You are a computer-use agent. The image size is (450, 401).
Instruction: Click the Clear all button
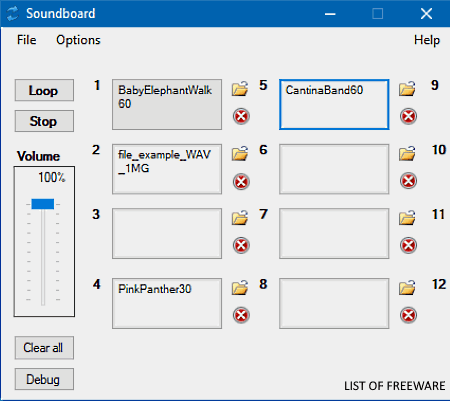tap(44, 348)
